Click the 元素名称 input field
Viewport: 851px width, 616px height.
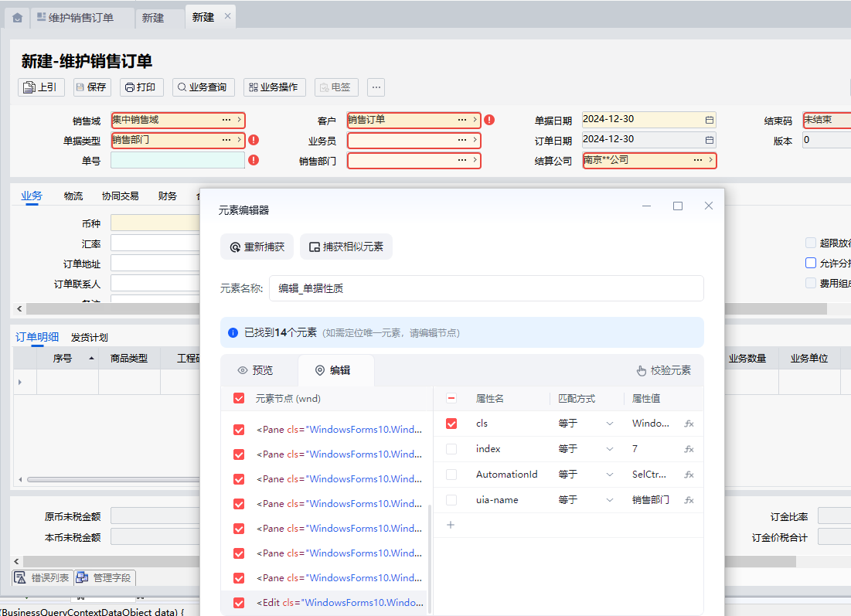[485, 288]
